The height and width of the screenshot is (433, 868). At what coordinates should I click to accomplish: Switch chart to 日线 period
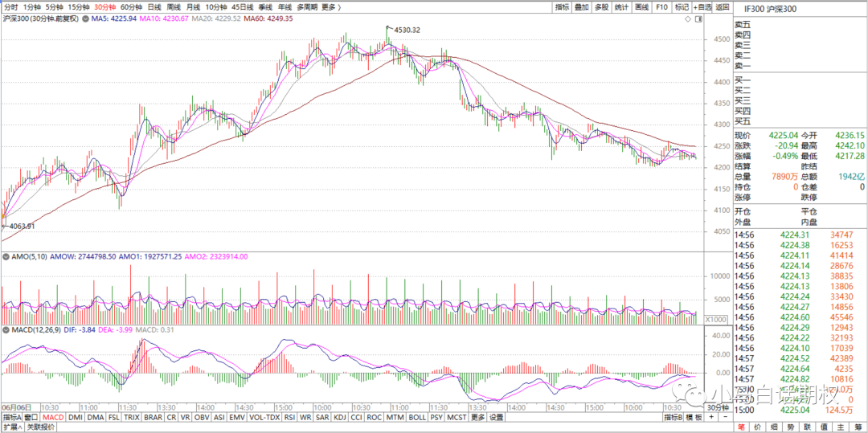[x=154, y=6]
